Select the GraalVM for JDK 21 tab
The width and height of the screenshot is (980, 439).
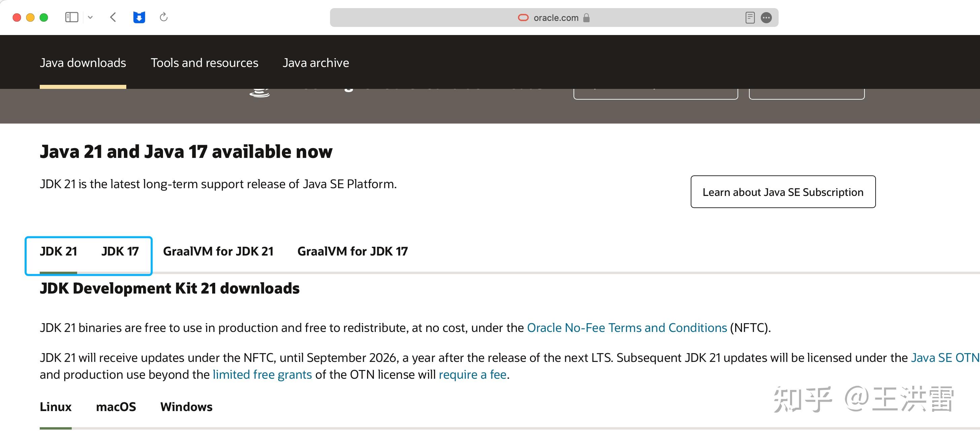[x=218, y=251]
